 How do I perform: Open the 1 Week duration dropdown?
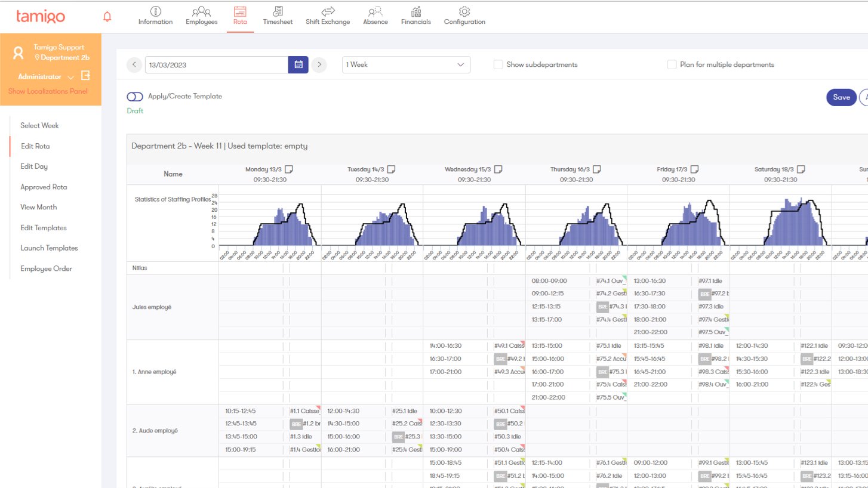(406, 64)
